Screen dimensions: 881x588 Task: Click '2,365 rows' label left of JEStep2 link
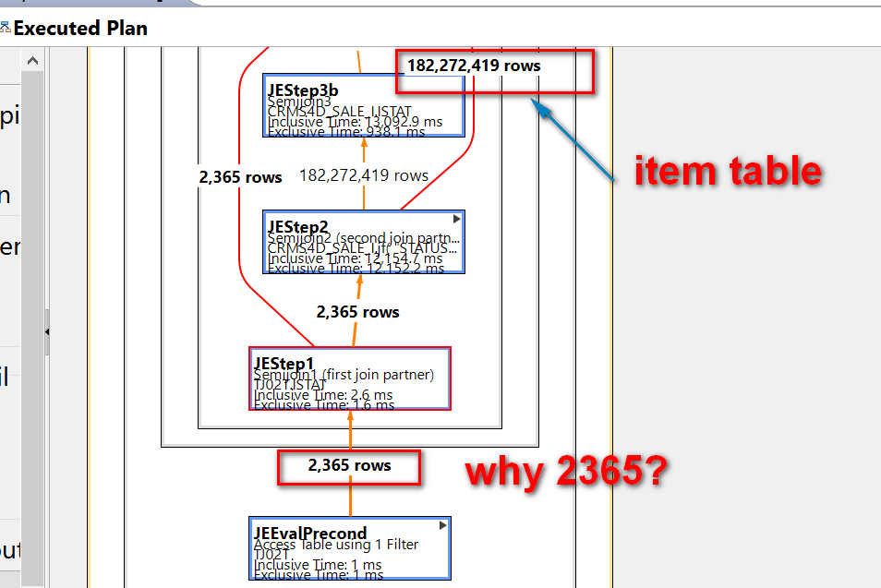[x=240, y=177]
